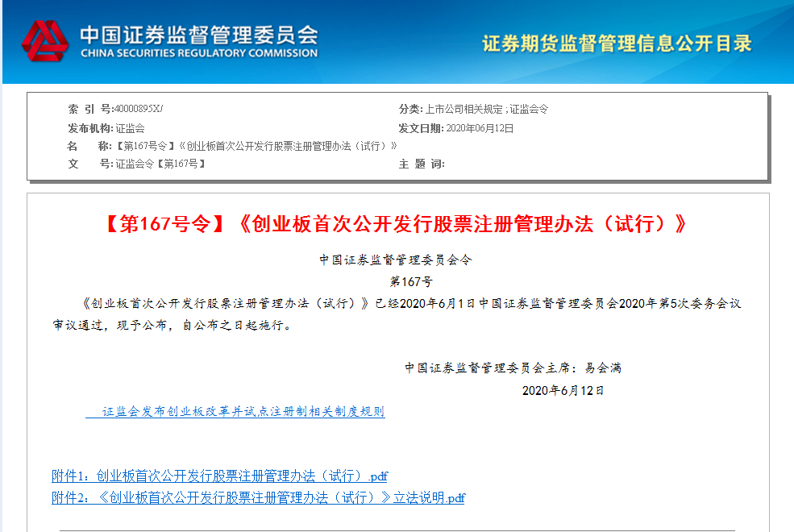Click the line 审议通过，现予公布，自公布之日起施行
The image size is (794, 532).
173,326
